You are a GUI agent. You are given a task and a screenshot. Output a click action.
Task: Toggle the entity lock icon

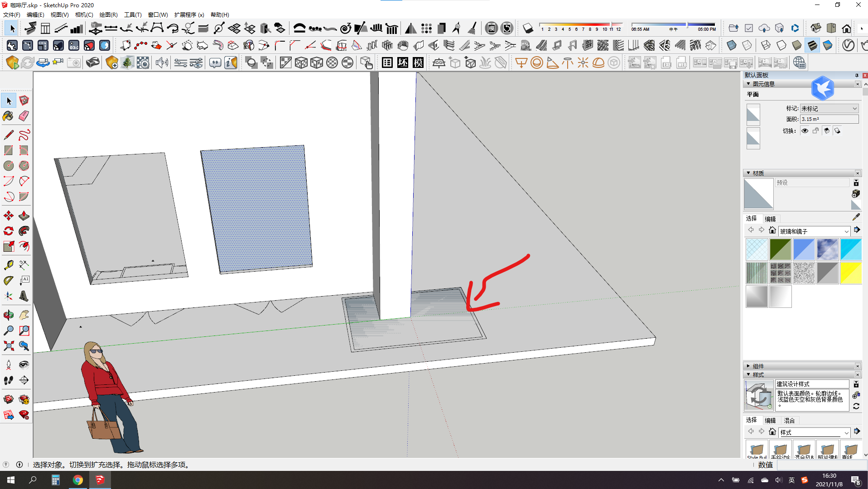click(x=816, y=131)
